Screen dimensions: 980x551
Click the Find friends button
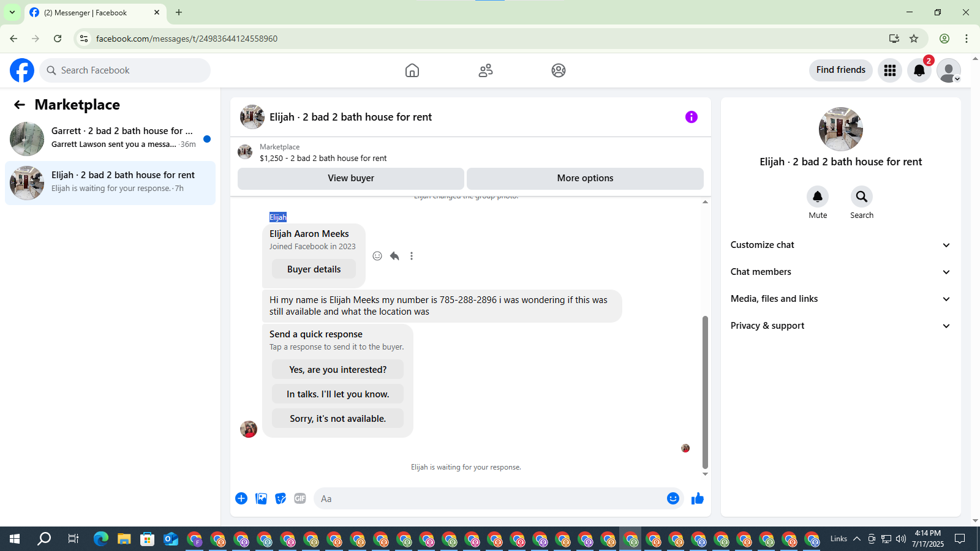pyautogui.click(x=840, y=70)
